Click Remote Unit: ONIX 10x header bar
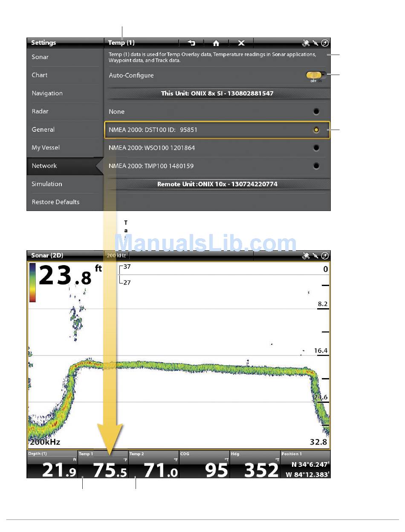Viewport: 405px width, 532px height. pyautogui.click(x=217, y=184)
